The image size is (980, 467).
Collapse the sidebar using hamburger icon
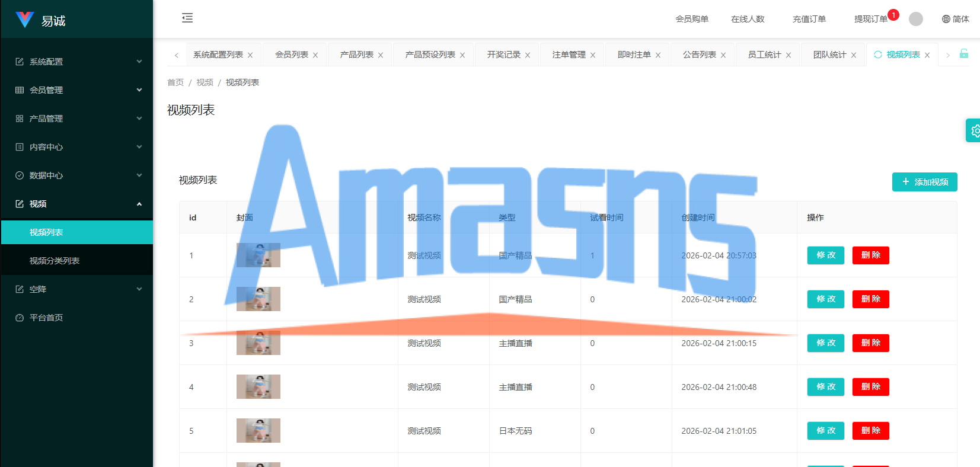point(187,18)
